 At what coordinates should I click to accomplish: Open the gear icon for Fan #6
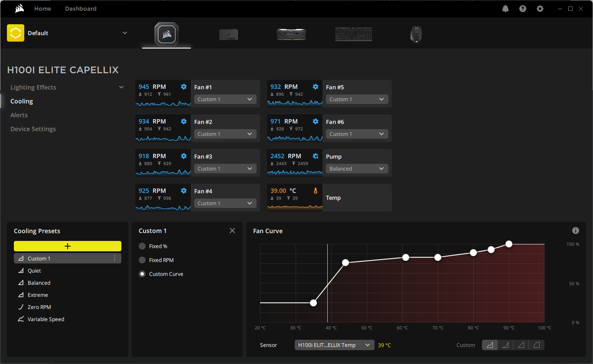point(316,121)
